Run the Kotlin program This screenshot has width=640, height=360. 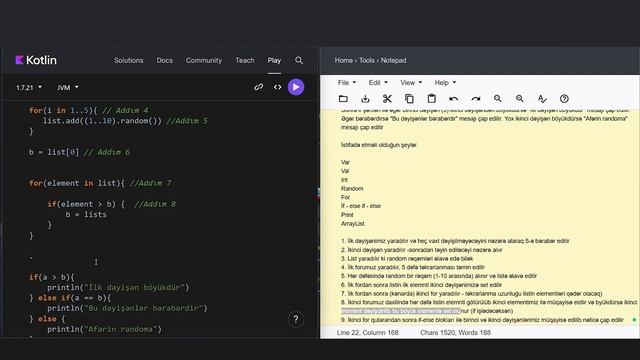pyautogui.click(x=296, y=87)
